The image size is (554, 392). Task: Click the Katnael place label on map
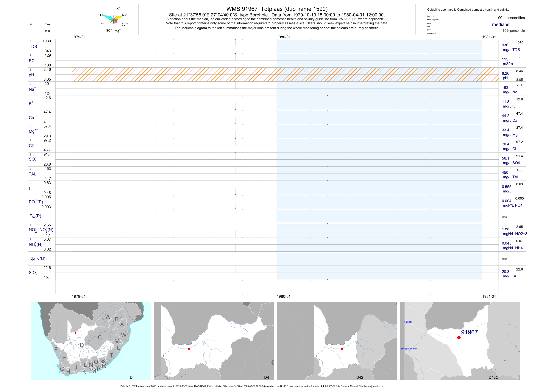click(408, 322)
